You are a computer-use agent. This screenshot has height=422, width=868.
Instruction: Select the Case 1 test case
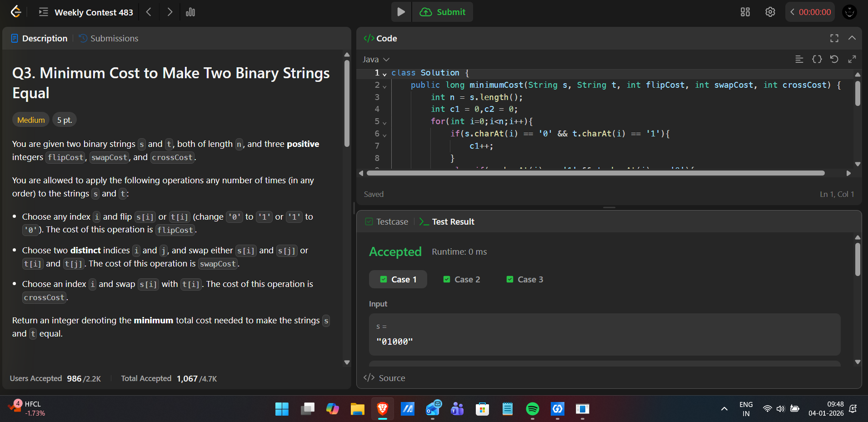point(398,279)
